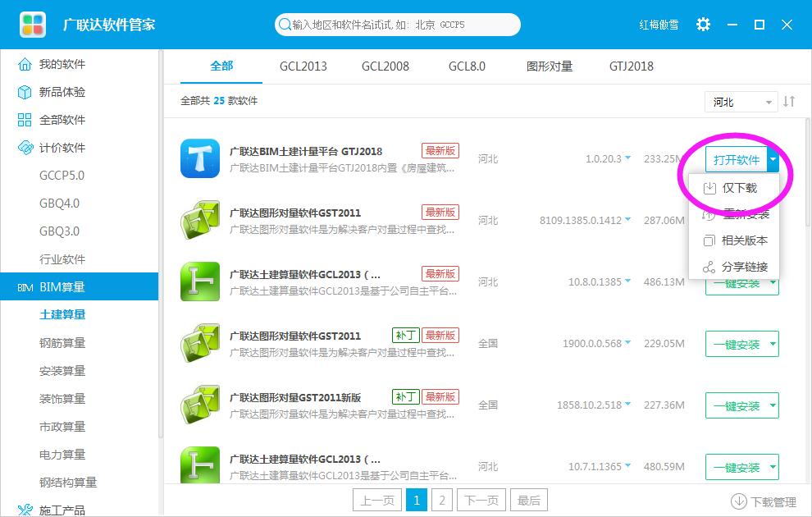Click 一键安装 for GST2011 1900.0.0.568
812x517 pixels.
(736, 344)
